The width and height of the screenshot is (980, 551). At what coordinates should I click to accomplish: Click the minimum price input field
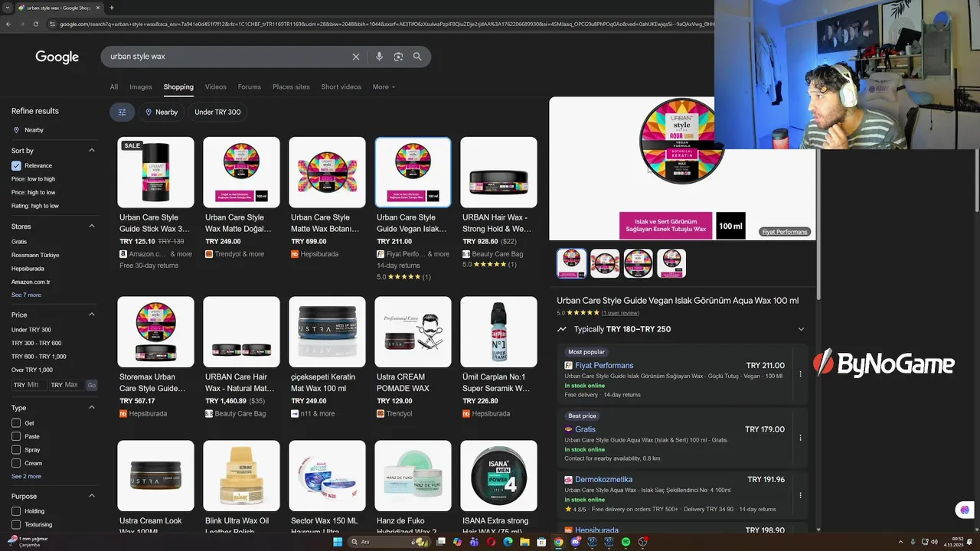[x=29, y=385]
